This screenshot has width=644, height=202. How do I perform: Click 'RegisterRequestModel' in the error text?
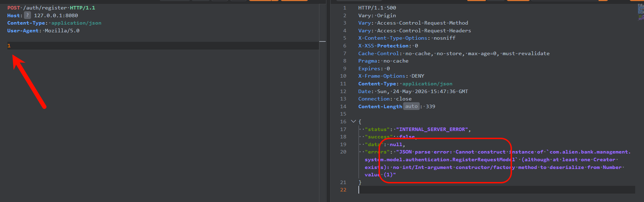tap(483, 159)
